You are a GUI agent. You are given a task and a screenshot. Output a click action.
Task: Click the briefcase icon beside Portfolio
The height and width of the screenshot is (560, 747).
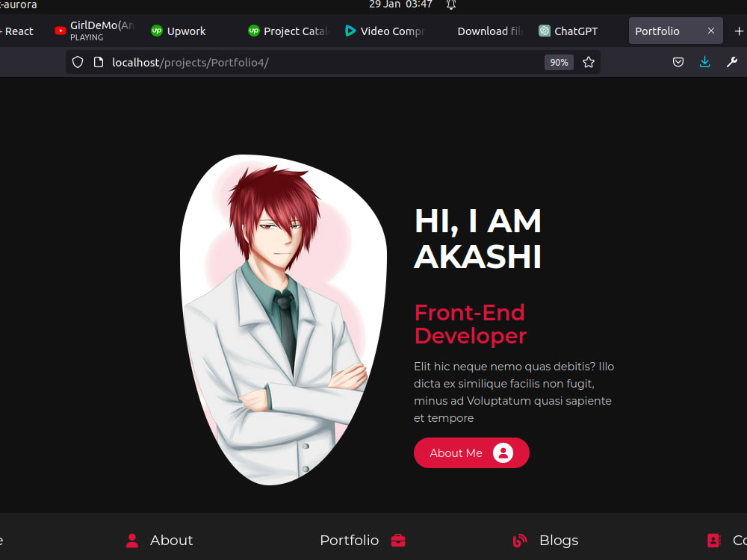(x=398, y=541)
